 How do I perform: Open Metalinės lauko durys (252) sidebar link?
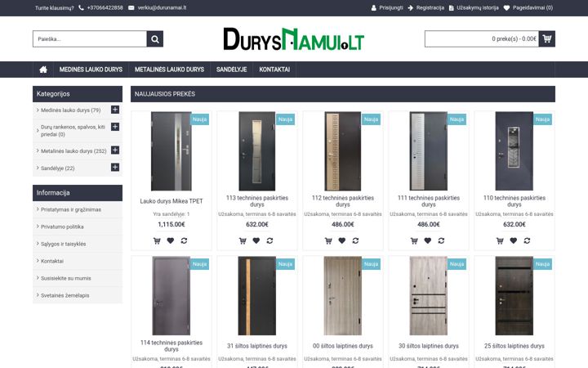coord(73,151)
